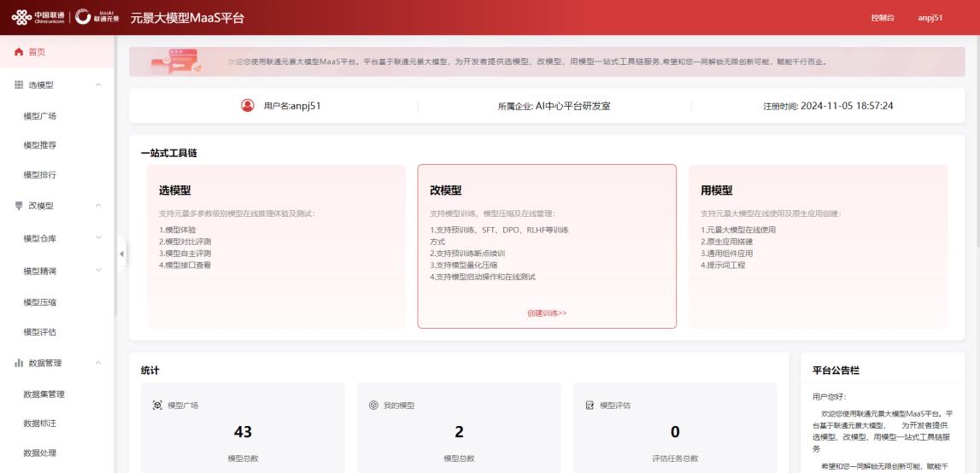The image size is (980, 473).
Task: Click 3.通用组件应用 list item
Action: click(727, 254)
